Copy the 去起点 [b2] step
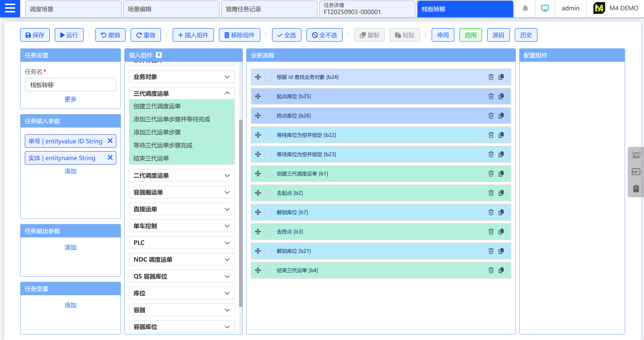The image size is (644, 340). (x=501, y=193)
